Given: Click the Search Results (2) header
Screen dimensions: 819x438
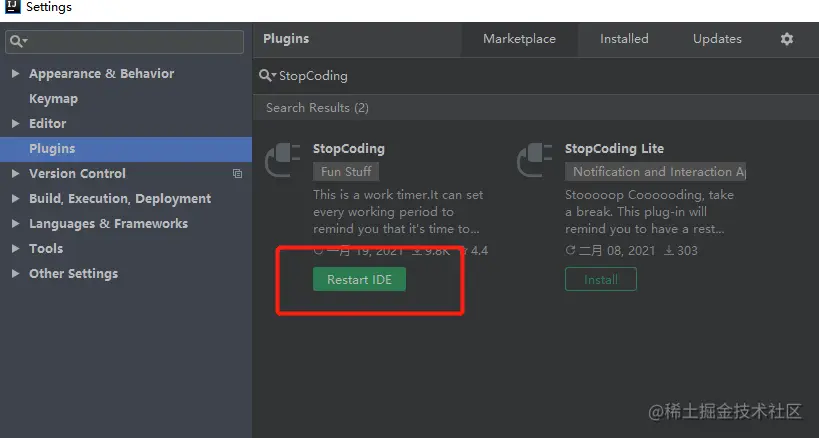Looking at the screenshot, I should point(317,108).
